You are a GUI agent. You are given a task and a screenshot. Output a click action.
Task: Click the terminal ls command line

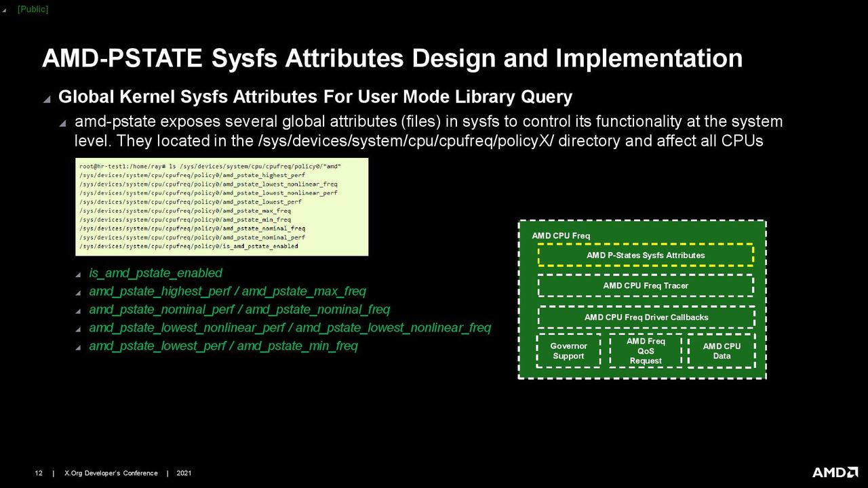210,166
